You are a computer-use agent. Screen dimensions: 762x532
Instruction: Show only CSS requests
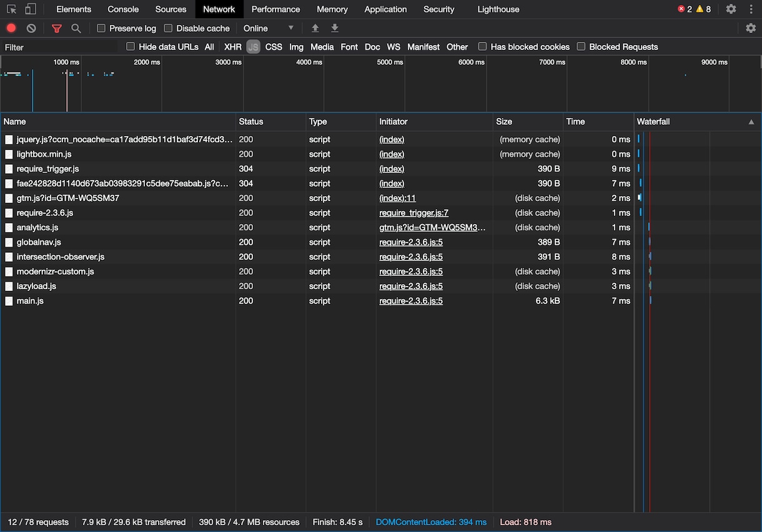tap(274, 47)
